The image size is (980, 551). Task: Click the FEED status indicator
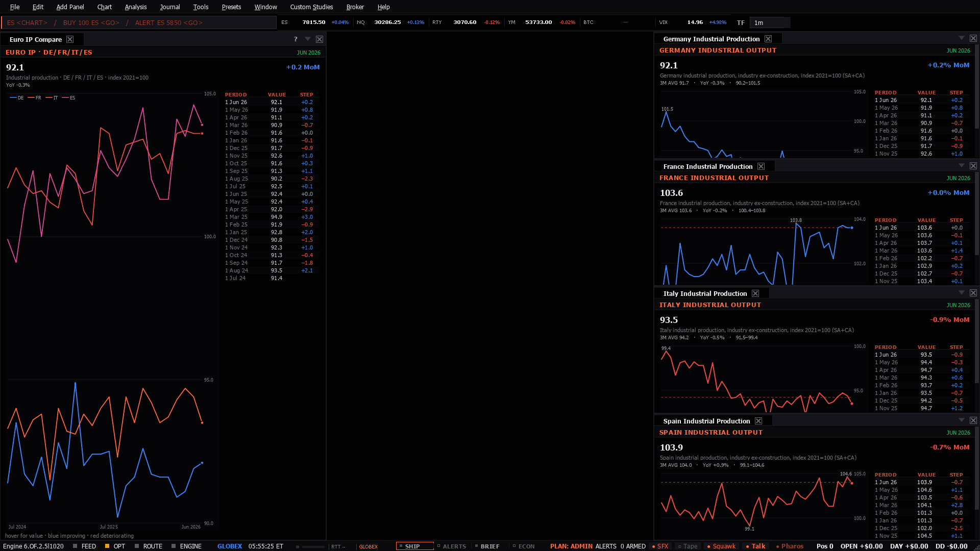[85, 546]
